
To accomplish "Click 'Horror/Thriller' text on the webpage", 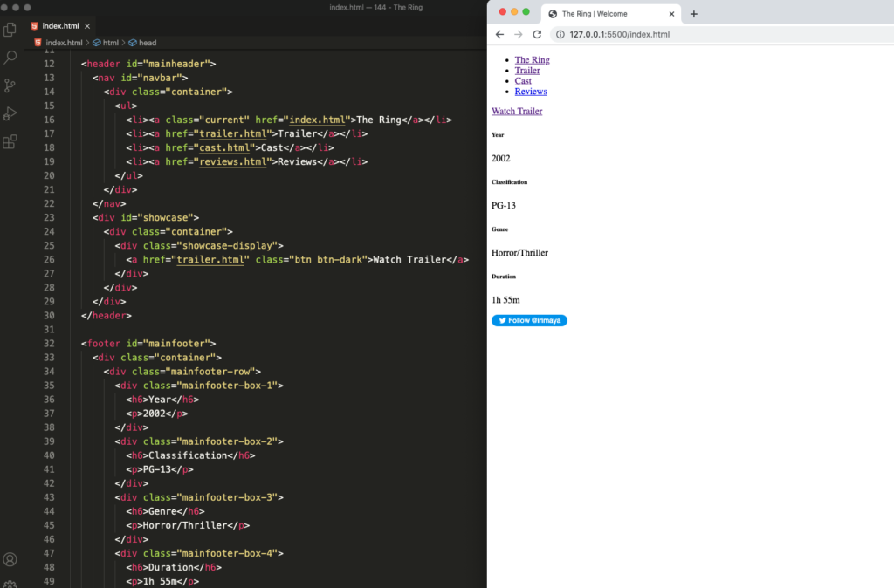I will [x=519, y=253].
